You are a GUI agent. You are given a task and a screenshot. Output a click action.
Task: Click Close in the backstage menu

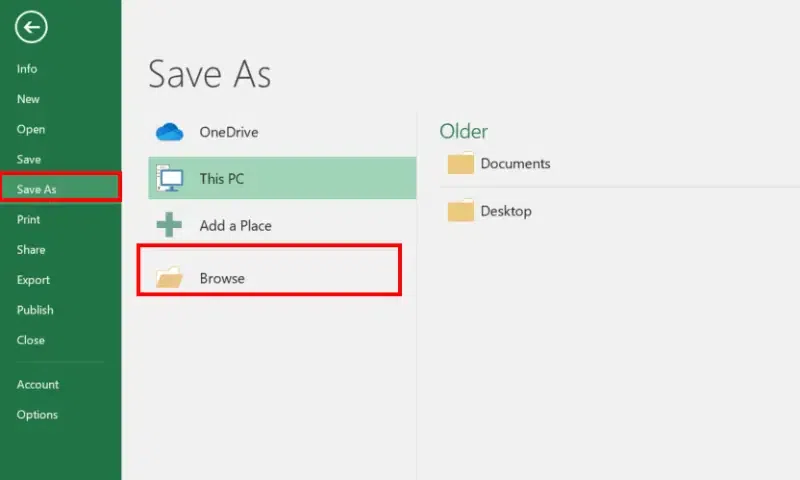pos(31,340)
